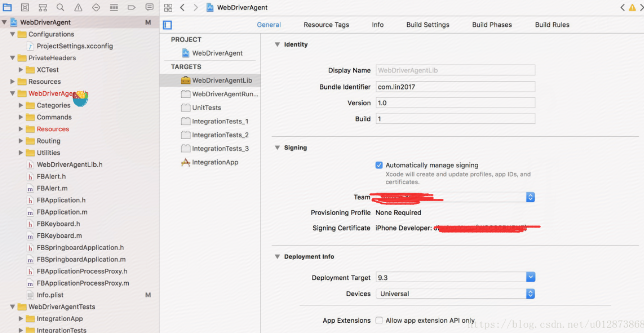This screenshot has width=644, height=333.
Task: Collapse the Configurations folder
Action: tap(13, 34)
